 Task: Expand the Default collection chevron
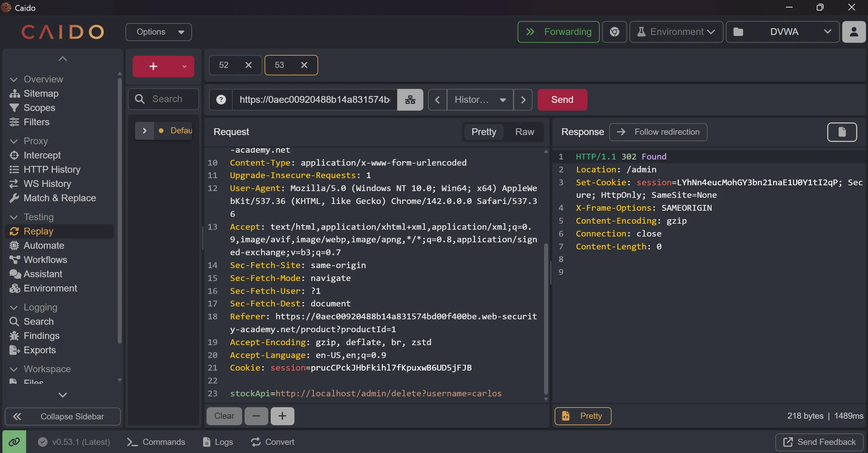[x=144, y=131]
